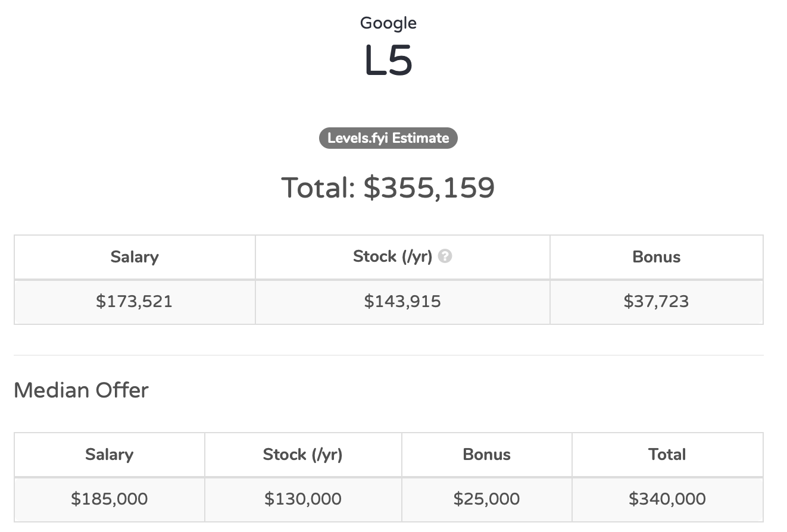Select the $25,000 median bonus cell

(486, 499)
